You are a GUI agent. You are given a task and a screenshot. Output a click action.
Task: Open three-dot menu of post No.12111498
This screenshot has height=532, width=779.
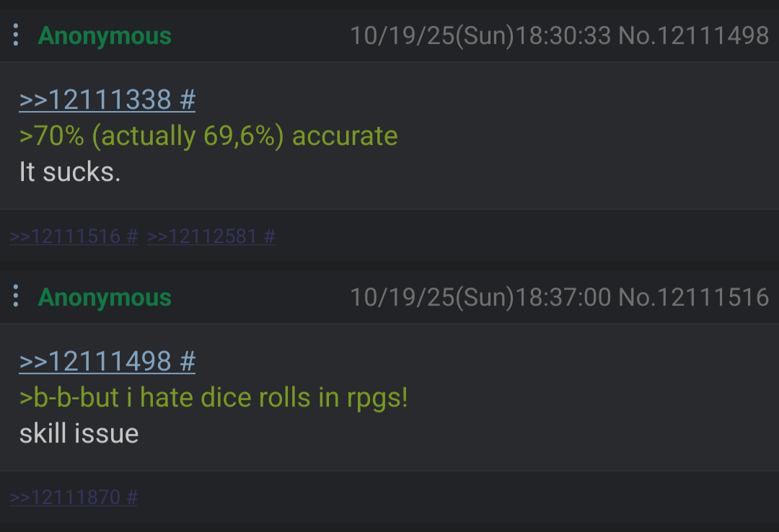click(x=16, y=35)
